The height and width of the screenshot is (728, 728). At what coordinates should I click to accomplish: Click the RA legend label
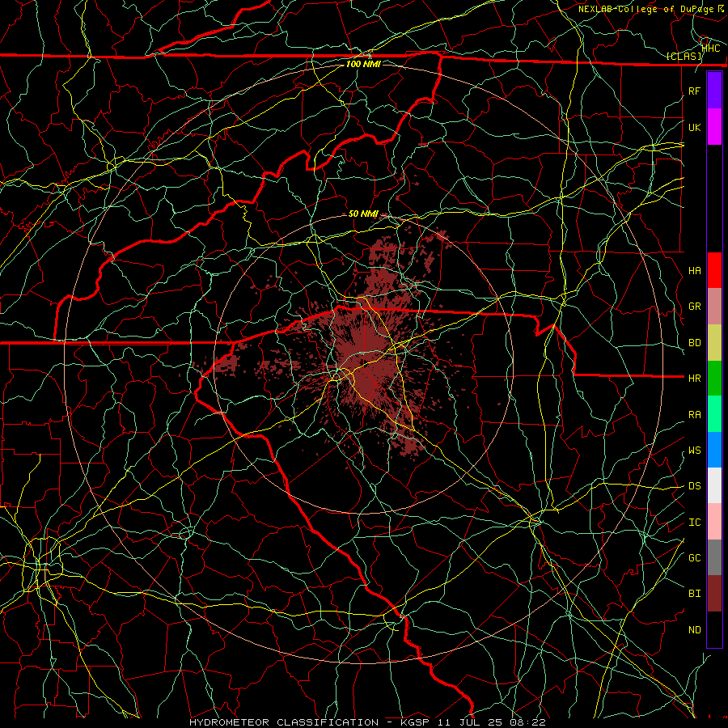click(695, 415)
